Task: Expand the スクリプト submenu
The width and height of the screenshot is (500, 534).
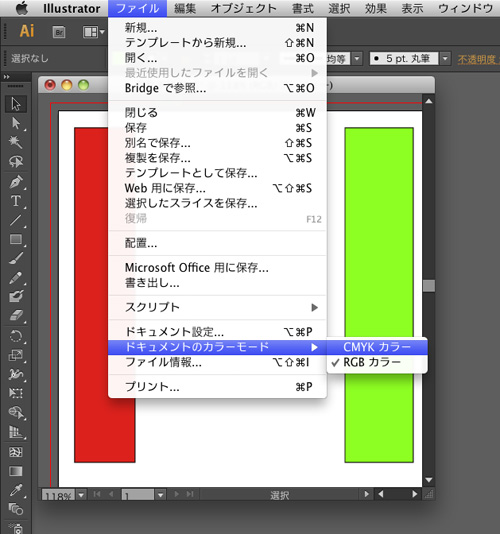Action: [x=217, y=308]
